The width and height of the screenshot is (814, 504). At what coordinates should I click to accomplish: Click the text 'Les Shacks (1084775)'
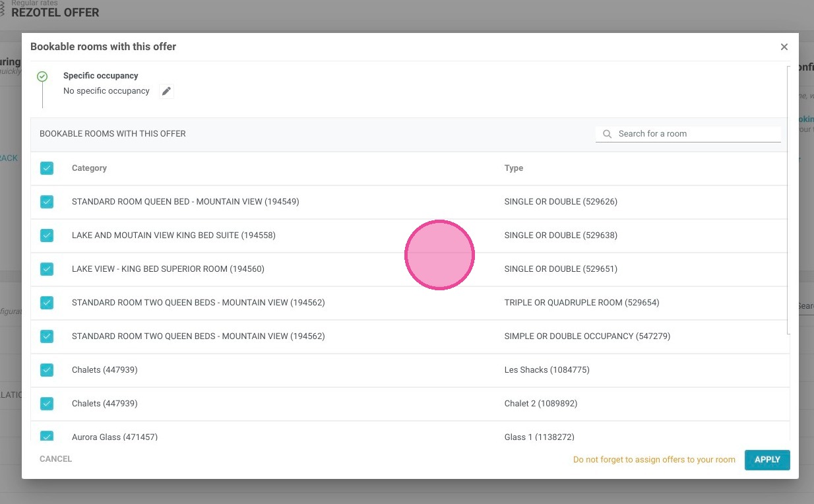547,370
